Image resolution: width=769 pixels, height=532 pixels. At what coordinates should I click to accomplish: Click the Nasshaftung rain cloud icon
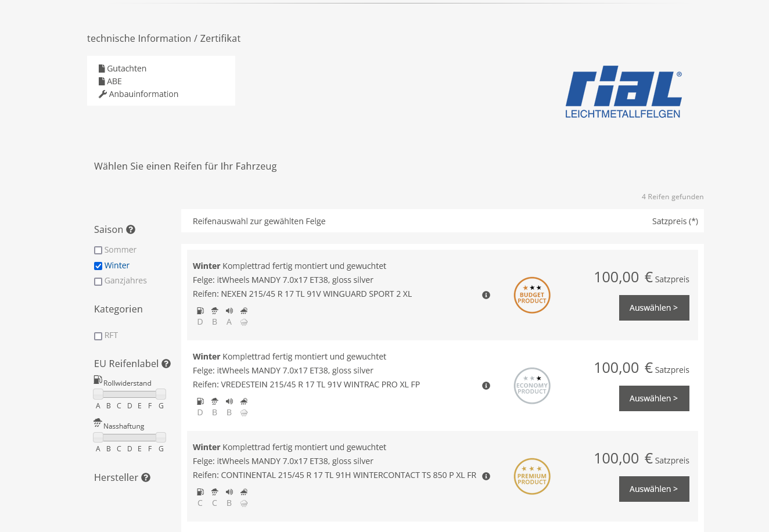pyautogui.click(x=98, y=423)
